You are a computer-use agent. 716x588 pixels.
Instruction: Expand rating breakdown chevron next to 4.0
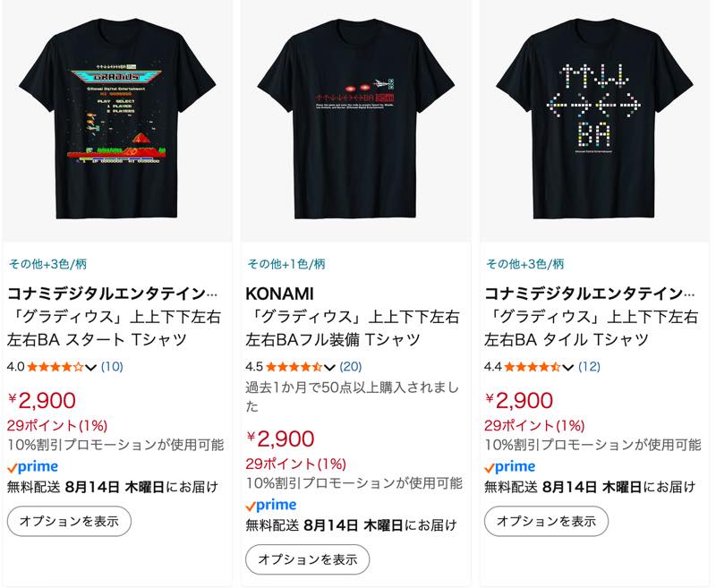[x=90, y=368]
